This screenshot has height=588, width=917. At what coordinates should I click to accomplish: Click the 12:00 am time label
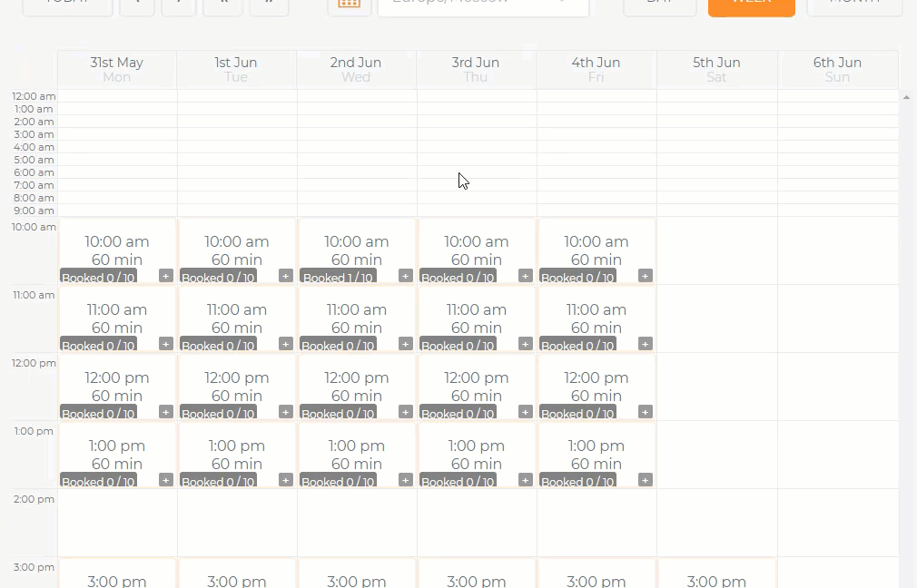point(34,96)
